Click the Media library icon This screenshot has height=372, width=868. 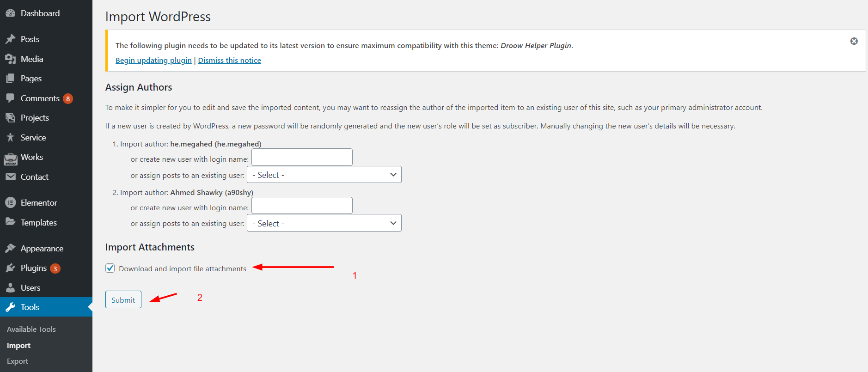10,59
